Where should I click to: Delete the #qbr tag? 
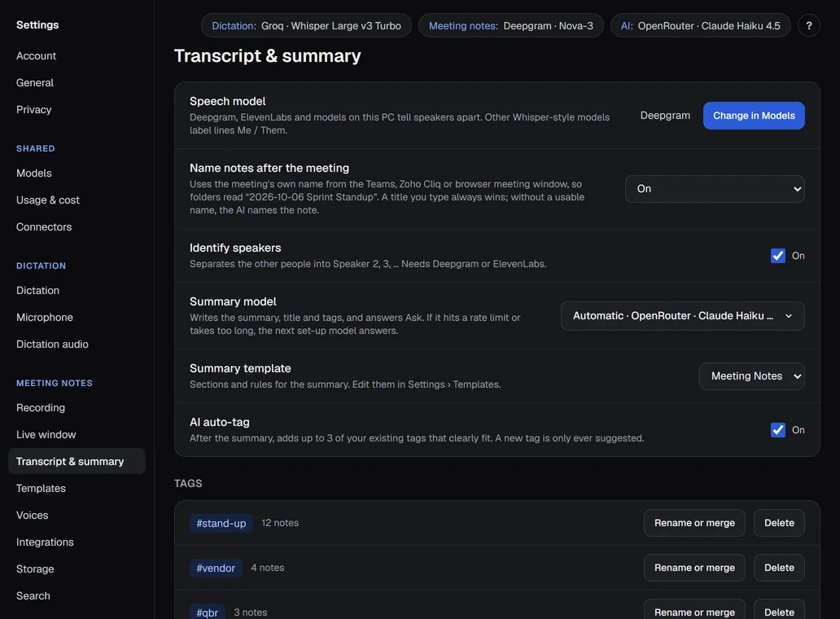778,610
